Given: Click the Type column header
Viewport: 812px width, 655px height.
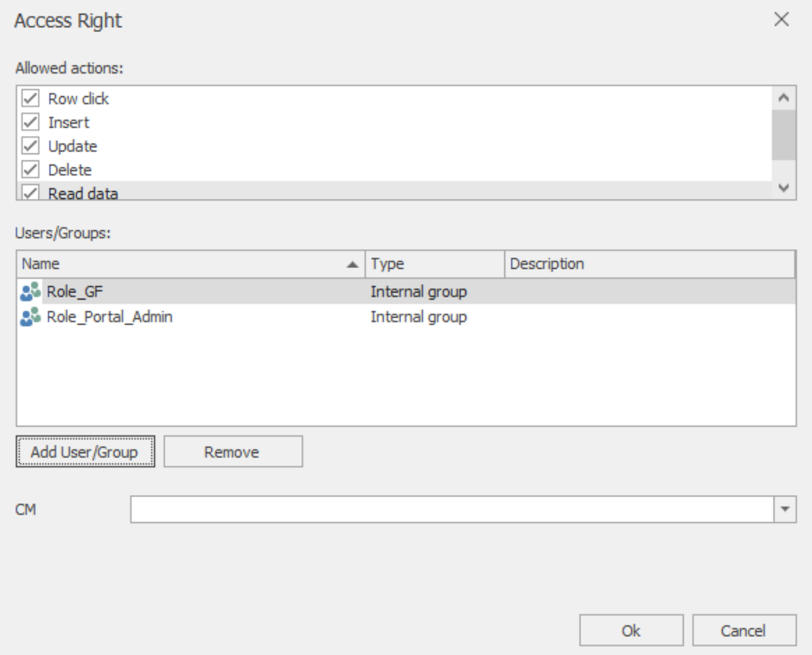Looking at the screenshot, I should pyautogui.click(x=435, y=264).
